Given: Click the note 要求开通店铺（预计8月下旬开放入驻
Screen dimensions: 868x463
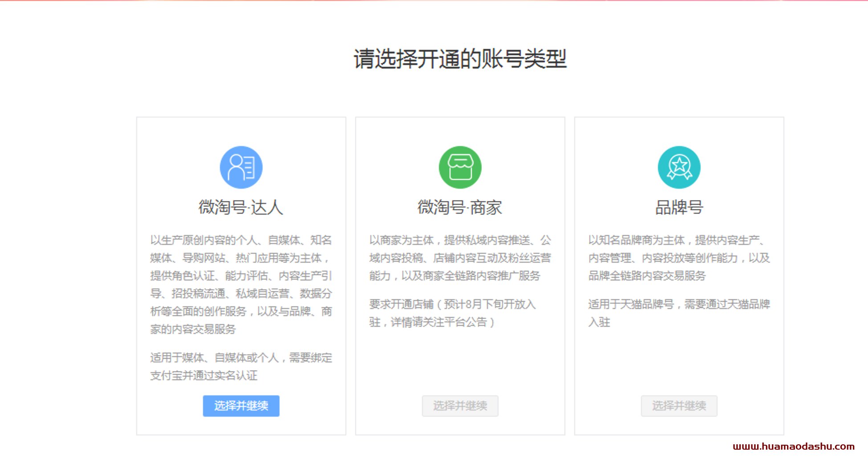Looking at the screenshot, I should point(453,313).
